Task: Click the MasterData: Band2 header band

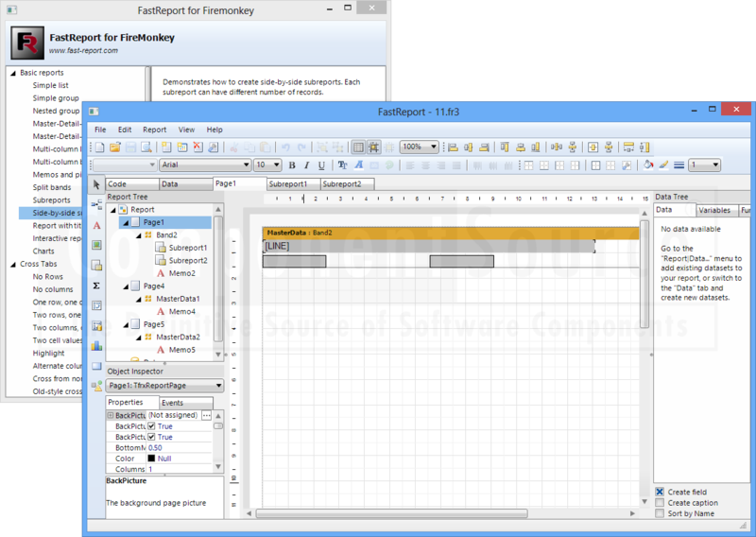Action: (x=451, y=233)
